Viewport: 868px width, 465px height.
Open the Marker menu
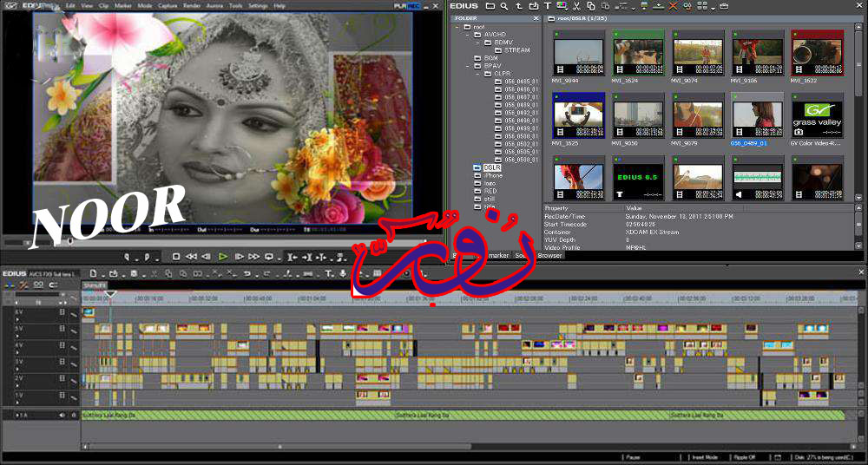pyautogui.click(x=122, y=5)
